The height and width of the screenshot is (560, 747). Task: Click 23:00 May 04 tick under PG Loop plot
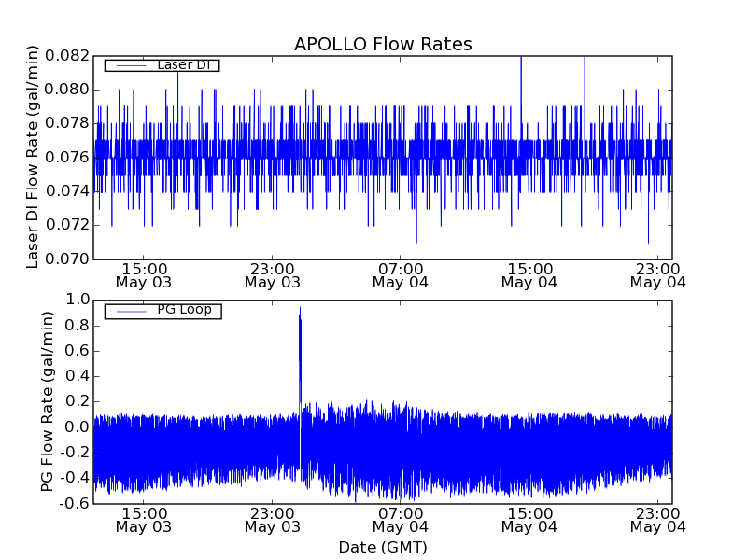click(657, 520)
